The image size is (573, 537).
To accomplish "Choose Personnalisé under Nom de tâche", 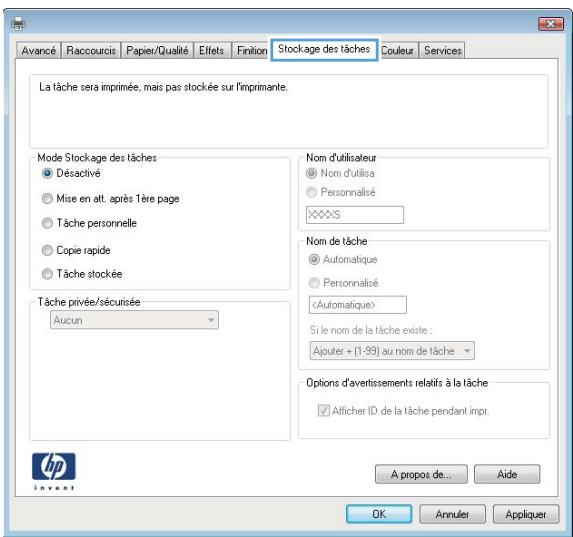I will pyautogui.click(x=344, y=283).
